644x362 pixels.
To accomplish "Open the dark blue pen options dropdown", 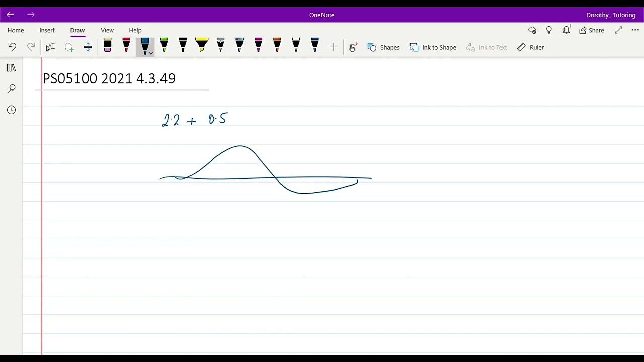I will [151, 53].
